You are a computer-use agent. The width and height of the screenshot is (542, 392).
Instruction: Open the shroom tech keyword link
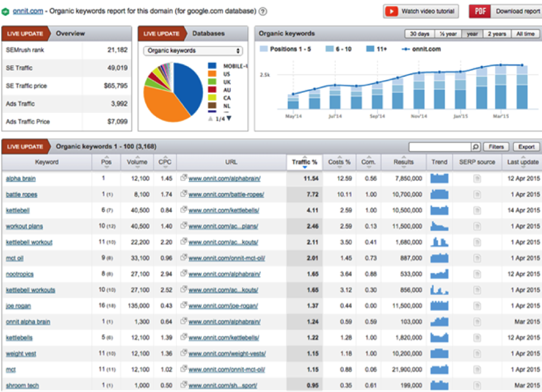[22, 385]
